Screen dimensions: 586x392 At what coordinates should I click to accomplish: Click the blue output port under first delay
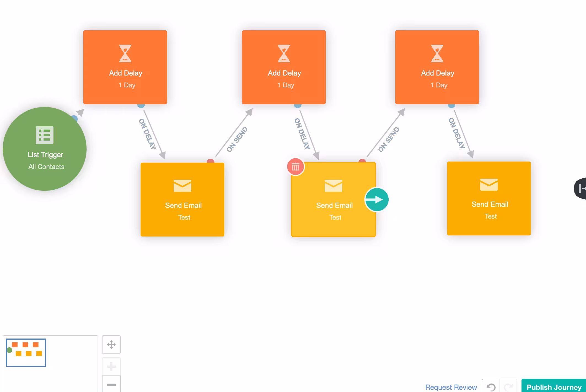141,105
